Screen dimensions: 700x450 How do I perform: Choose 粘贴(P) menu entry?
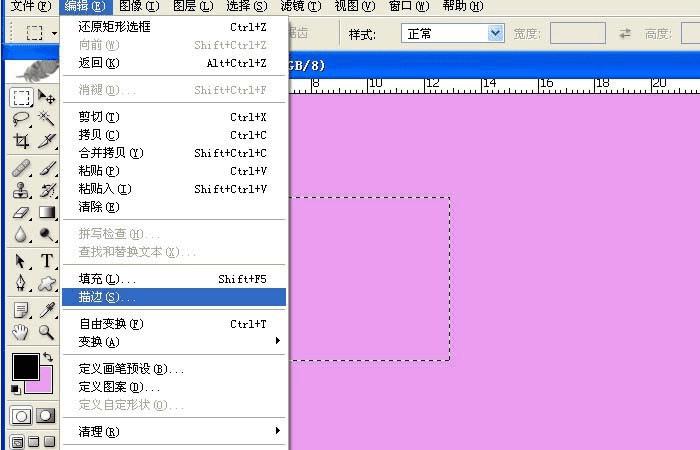(x=174, y=171)
